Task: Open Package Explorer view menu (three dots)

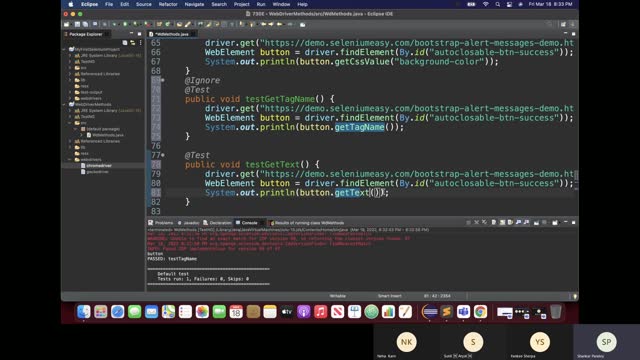Action: [x=140, y=42]
